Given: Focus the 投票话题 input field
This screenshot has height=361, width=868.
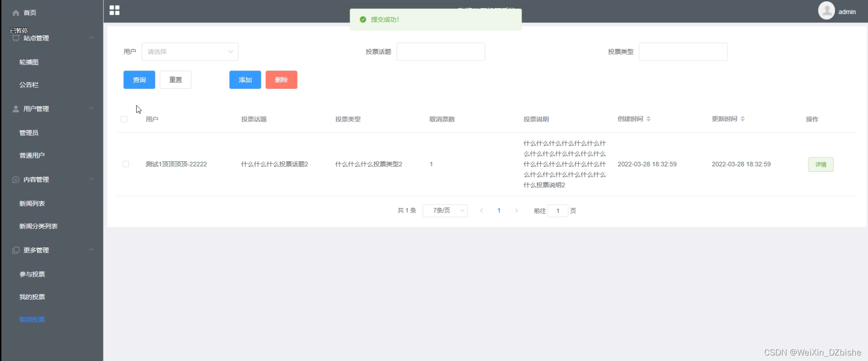Looking at the screenshot, I should 441,52.
